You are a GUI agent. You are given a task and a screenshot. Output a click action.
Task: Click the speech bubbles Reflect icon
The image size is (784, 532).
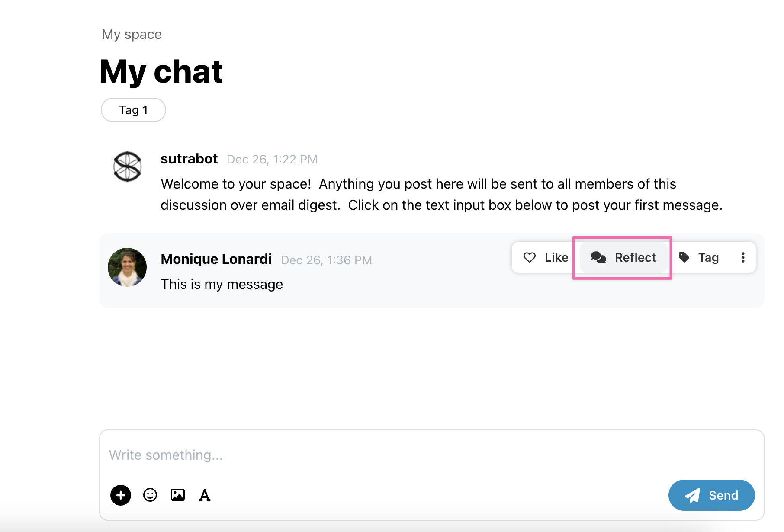598,257
